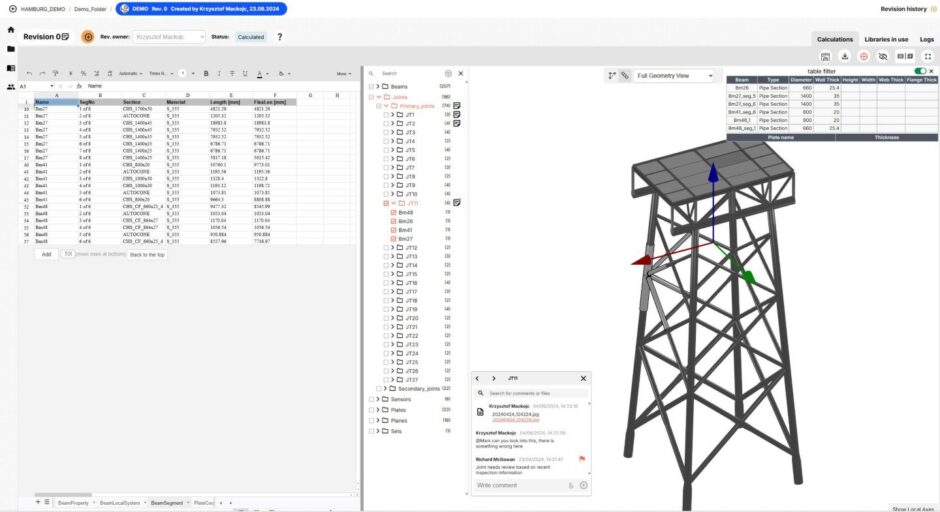Click the orange revision history icon beside Revision 0
940x512 pixels.
point(88,37)
